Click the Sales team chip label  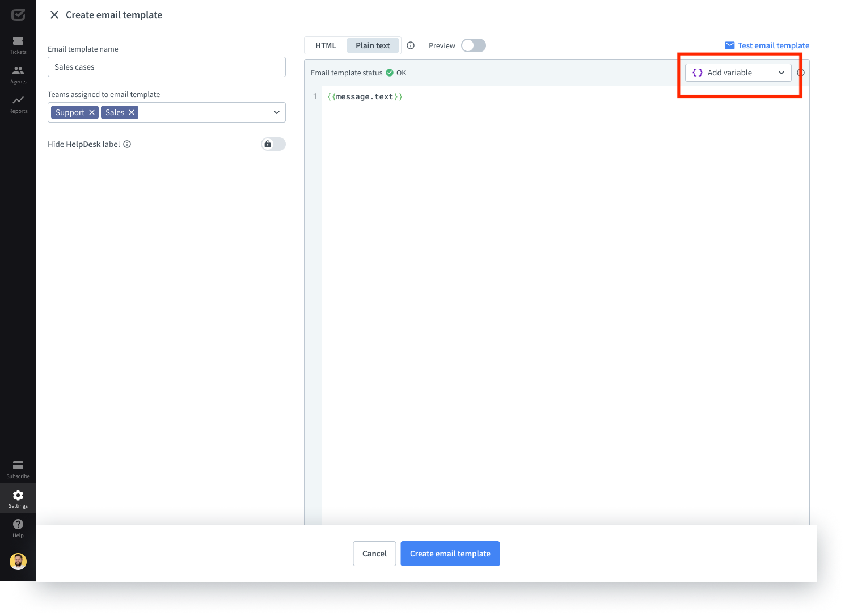(115, 112)
